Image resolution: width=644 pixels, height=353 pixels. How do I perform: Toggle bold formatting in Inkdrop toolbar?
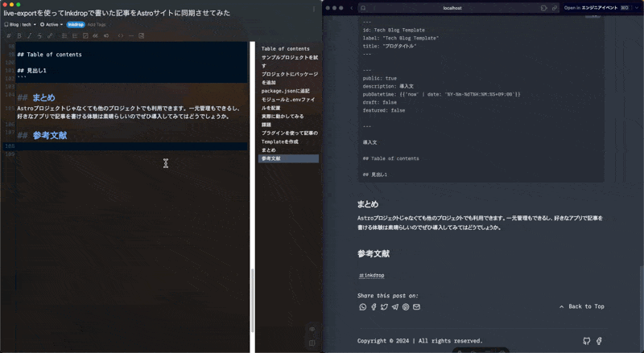pyautogui.click(x=19, y=35)
